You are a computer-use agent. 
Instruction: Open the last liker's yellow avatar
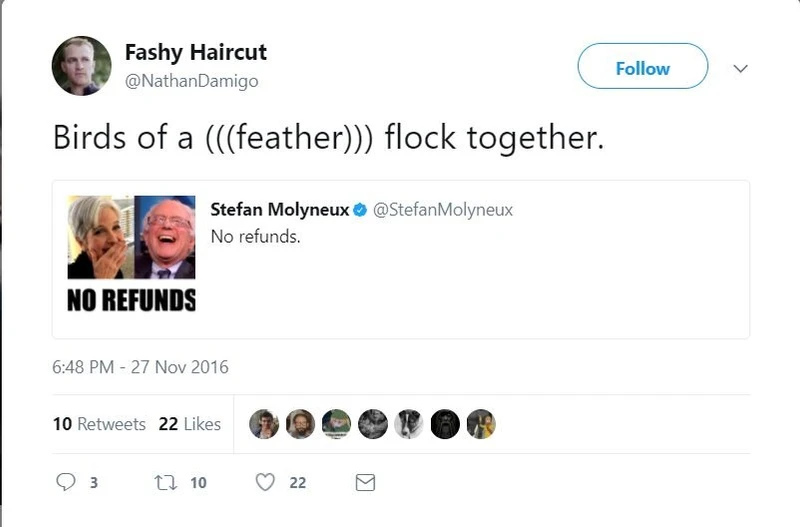point(481,424)
